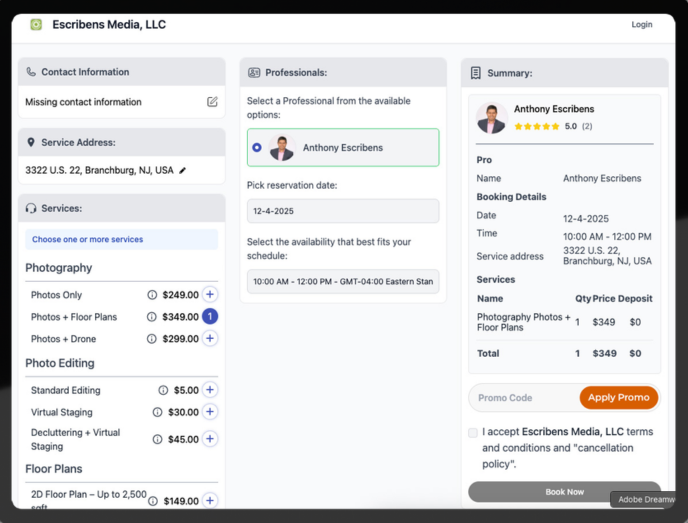Screen dimensions: 688x523
Task: Add Decluttering + Virtual Staging service
Action: [210, 439]
